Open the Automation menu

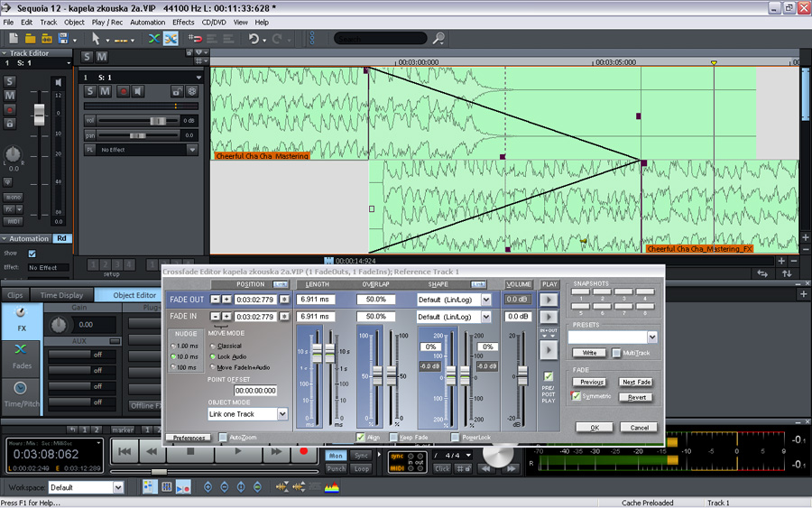[147, 22]
